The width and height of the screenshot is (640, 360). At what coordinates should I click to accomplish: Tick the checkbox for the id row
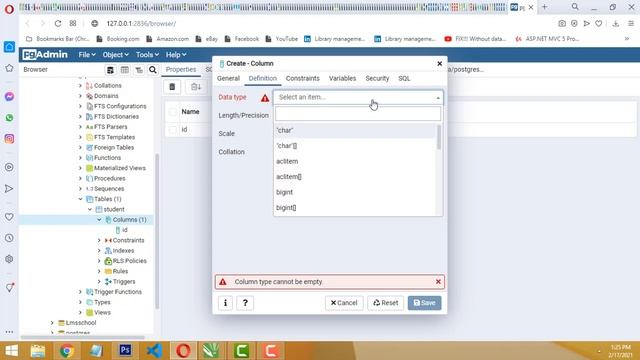click(x=173, y=130)
